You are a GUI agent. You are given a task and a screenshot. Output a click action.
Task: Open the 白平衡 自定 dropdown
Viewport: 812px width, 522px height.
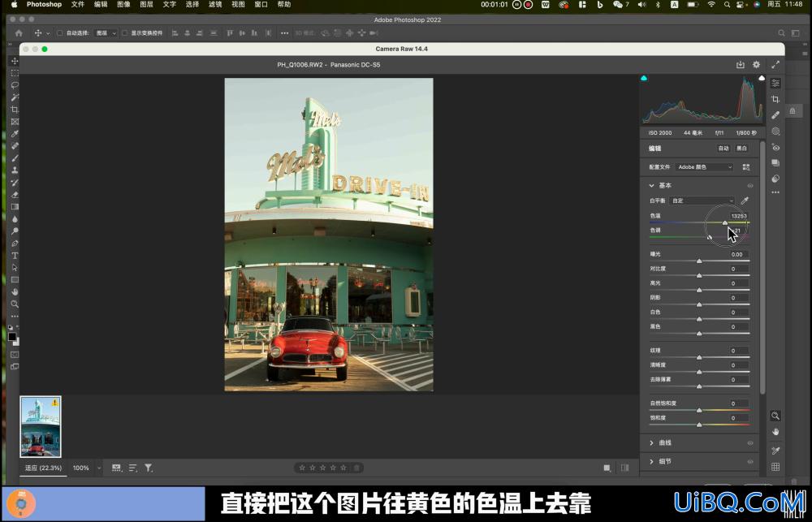(702, 201)
